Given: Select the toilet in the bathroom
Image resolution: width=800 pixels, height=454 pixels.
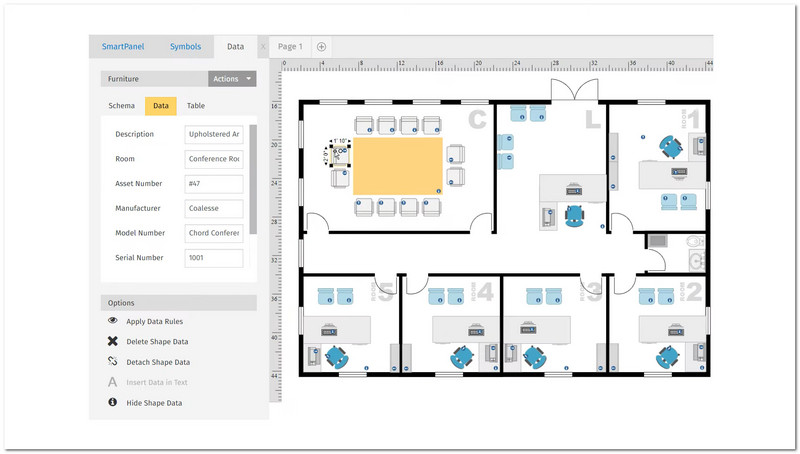Looking at the screenshot, I should click(695, 241).
